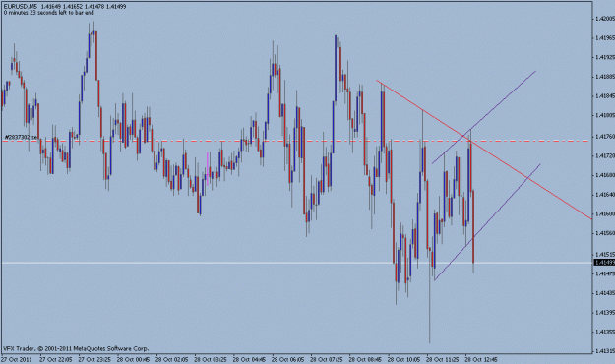The image size is (615, 364).
Task: Click the 28 Oct 10:05 time label
Action: (404, 359)
